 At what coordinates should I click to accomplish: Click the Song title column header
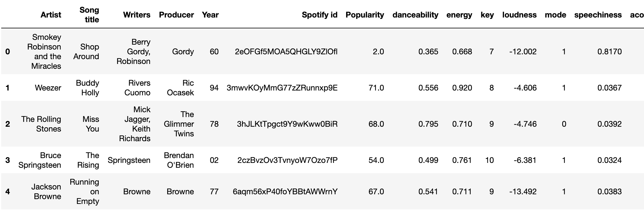coord(89,15)
